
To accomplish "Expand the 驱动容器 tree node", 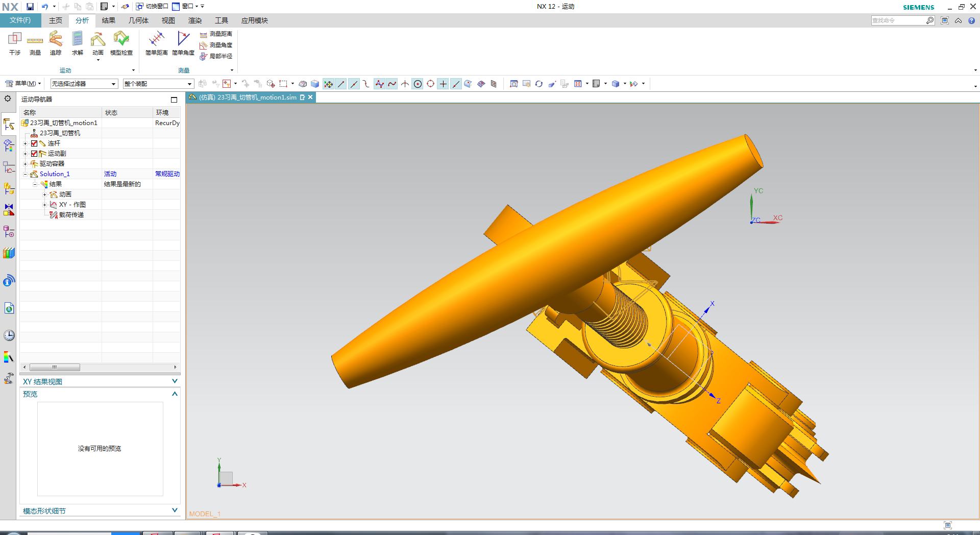I will [25, 164].
